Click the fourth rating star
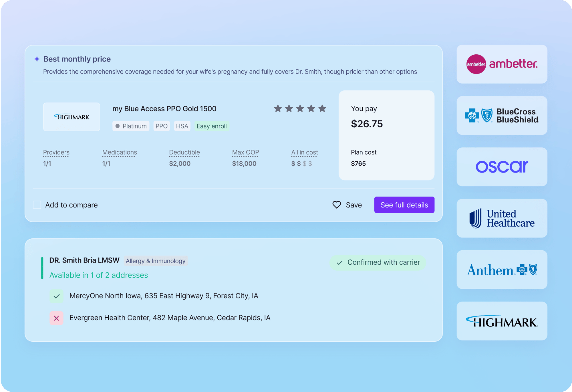This screenshot has height=392, width=572. (x=311, y=108)
